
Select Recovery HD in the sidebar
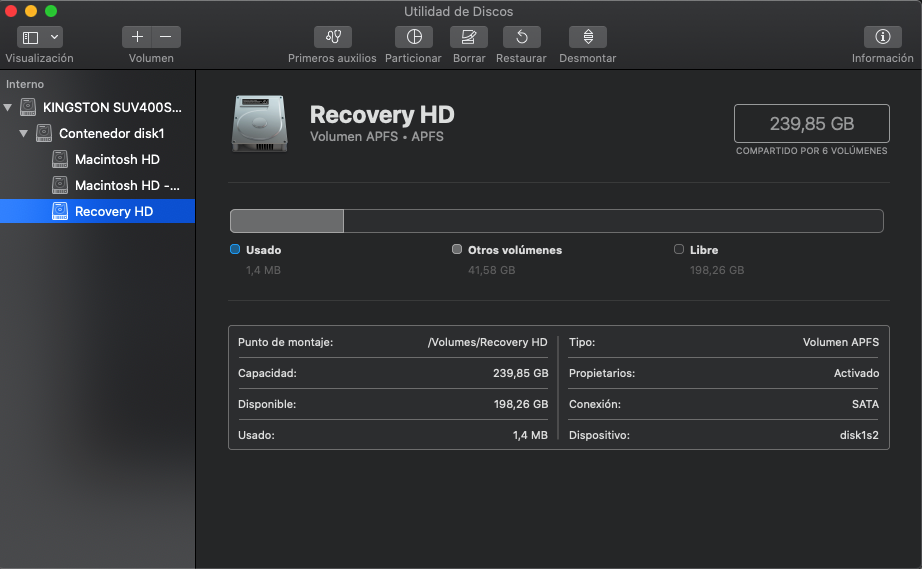(x=113, y=211)
